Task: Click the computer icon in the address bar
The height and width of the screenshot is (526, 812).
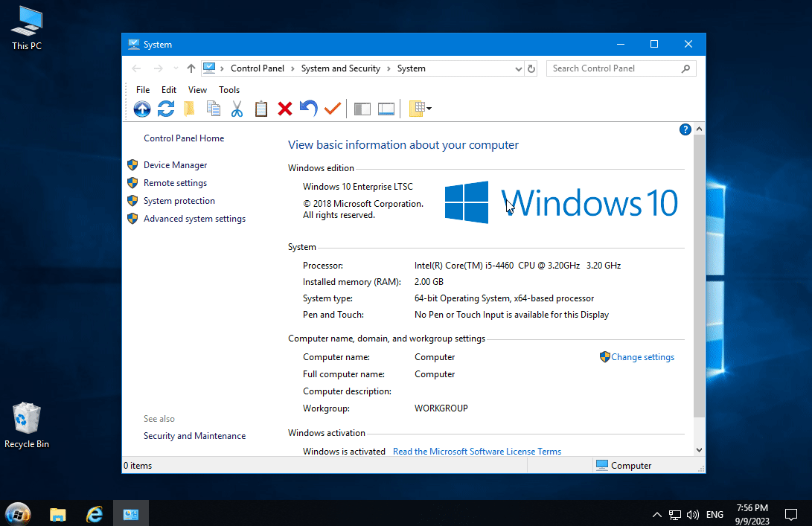Action: click(x=209, y=68)
